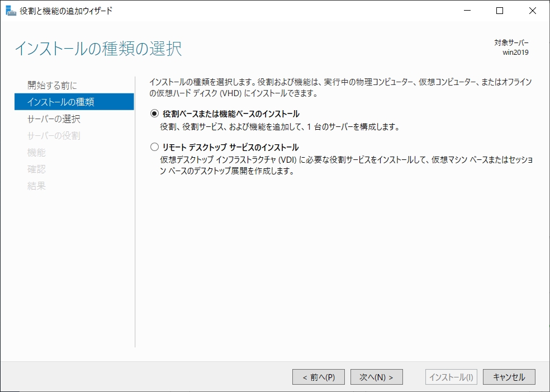Cancel the wizard with キャンセル
The height and width of the screenshot is (392, 550).
(x=509, y=377)
